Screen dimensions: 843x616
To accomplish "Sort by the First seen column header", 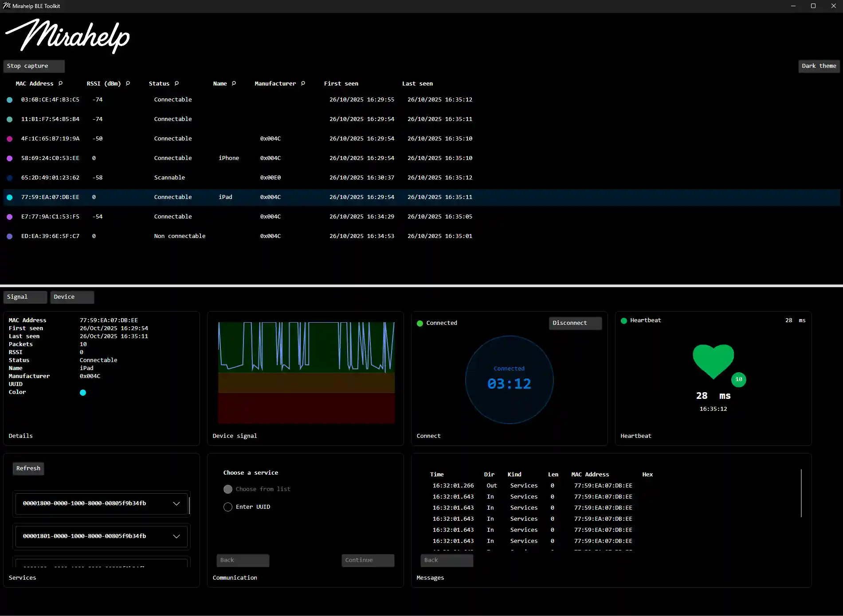I will coord(341,84).
